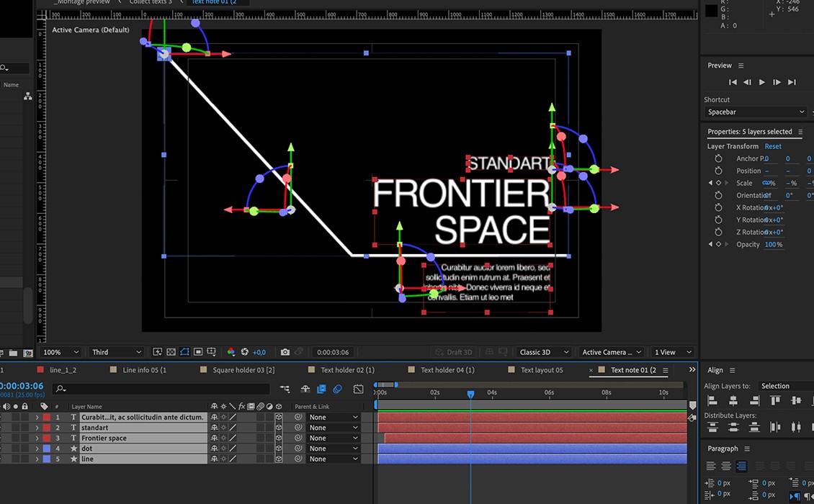Take a snapshot with the camera icon
814x504 pixels.
coord(285,352)
